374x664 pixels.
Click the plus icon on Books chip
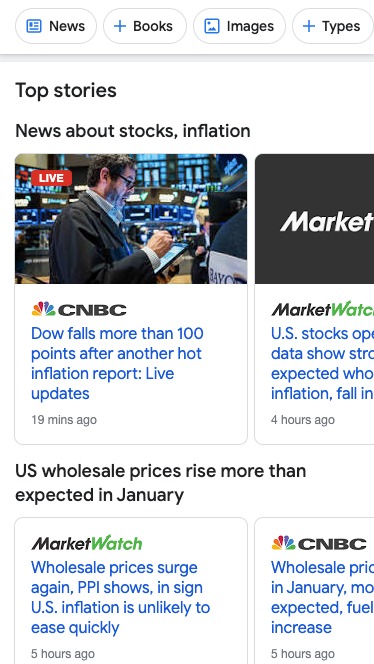120,26
